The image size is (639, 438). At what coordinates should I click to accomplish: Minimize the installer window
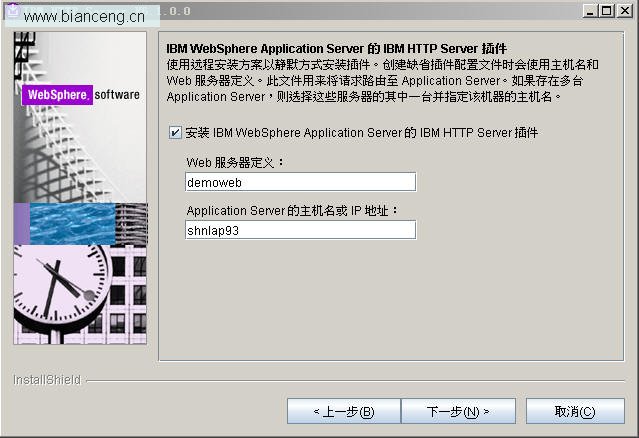(590, 11)
